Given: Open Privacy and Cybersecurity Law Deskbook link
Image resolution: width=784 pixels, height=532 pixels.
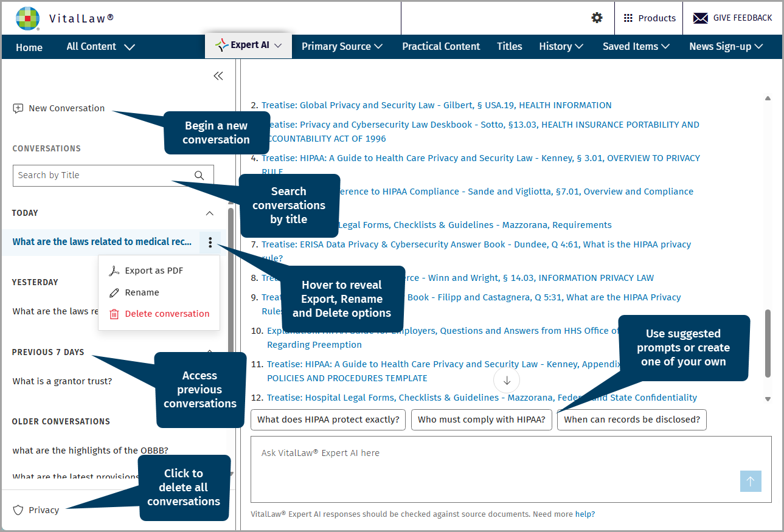Looking at the screenshot, I should pyautogui.click(x=480, y=131).
